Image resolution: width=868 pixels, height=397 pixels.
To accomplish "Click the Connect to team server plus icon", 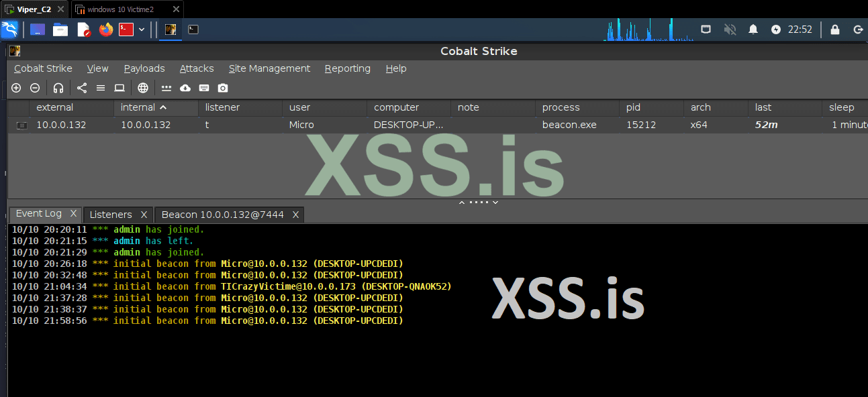I will pos(16,88).
